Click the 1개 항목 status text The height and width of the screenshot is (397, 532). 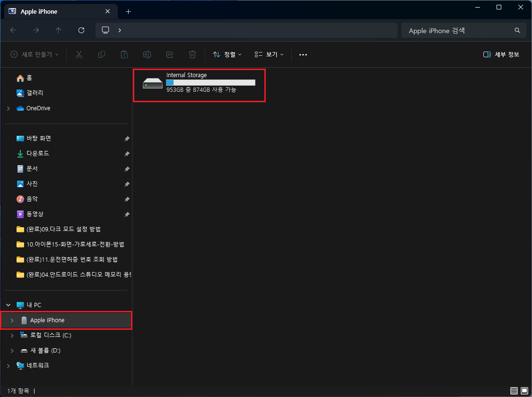click(x=18, y=391)
